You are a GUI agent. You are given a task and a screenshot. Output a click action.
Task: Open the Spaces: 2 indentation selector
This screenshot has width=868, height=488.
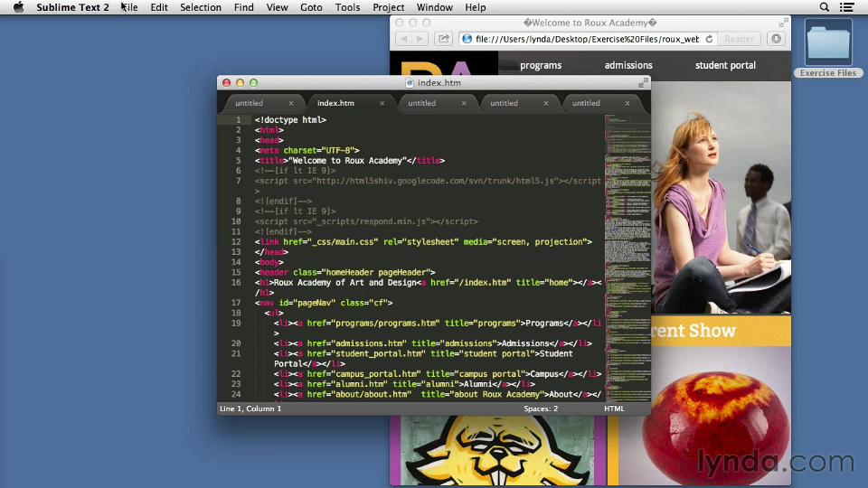pos(541,408)
